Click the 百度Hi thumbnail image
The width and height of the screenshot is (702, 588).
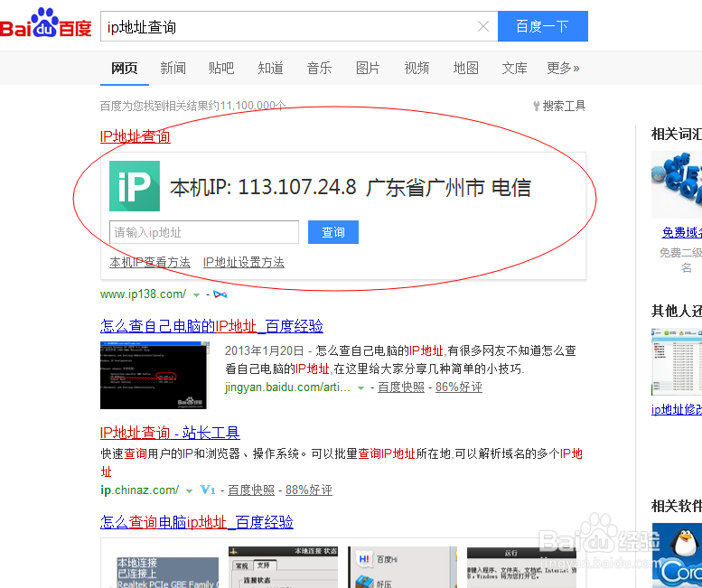click(x=402, y=567)
